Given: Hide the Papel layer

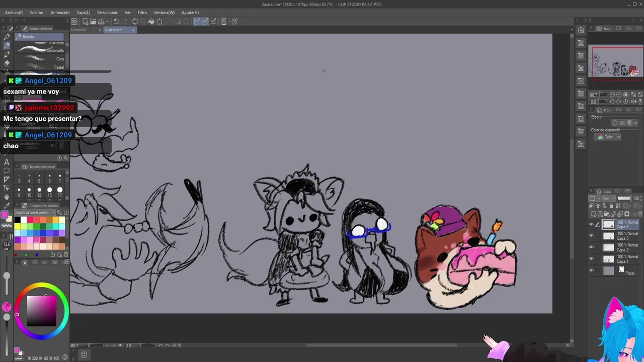Looking at the screenshot, I should click(x=591, y=270).
